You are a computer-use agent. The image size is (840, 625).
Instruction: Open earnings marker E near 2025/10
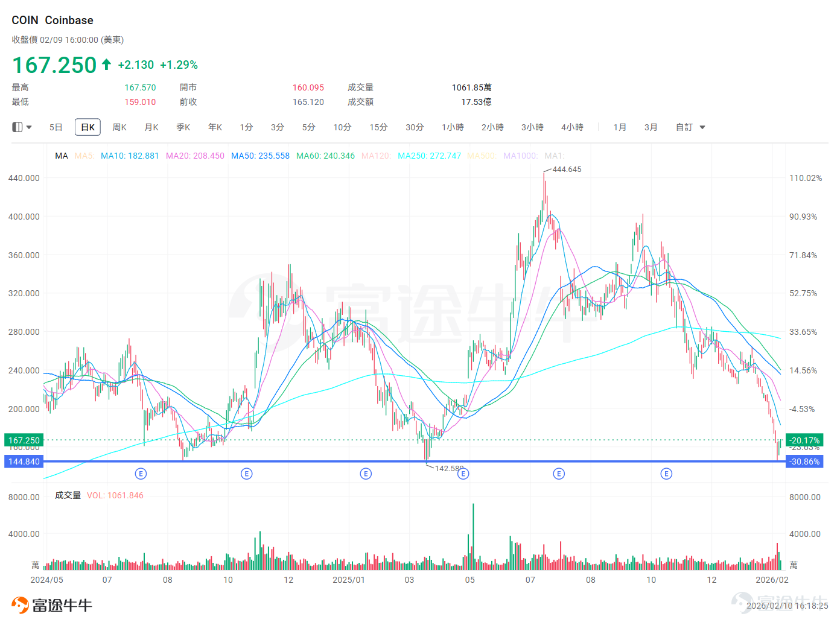pyautogui.click(x=666, y=474)
